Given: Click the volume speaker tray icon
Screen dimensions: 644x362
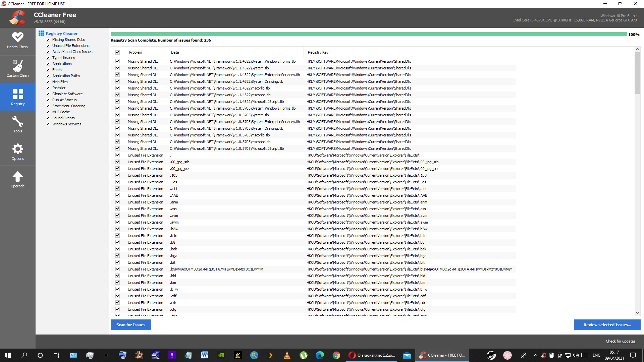Looking at the screenshot, I should 576,355.
